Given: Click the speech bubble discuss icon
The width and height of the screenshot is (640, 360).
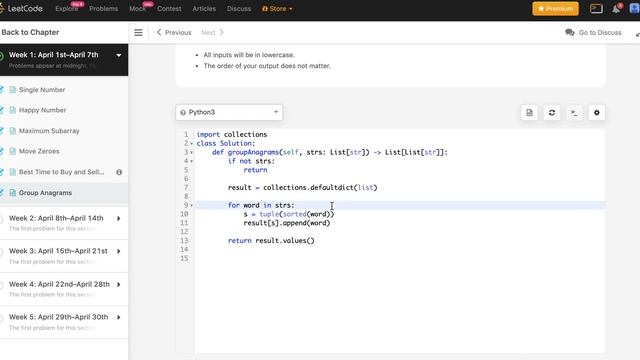Looking at the screenshot, I should [x=570, y=33].
